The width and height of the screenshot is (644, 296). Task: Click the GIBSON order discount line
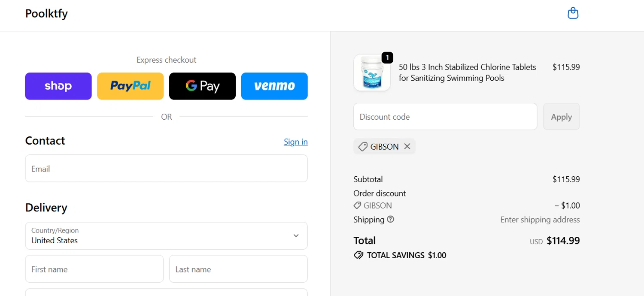click(373, 205)
